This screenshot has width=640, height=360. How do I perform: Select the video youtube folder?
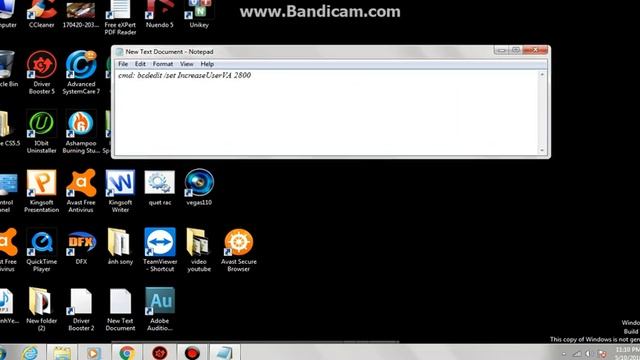click(199, 250)
